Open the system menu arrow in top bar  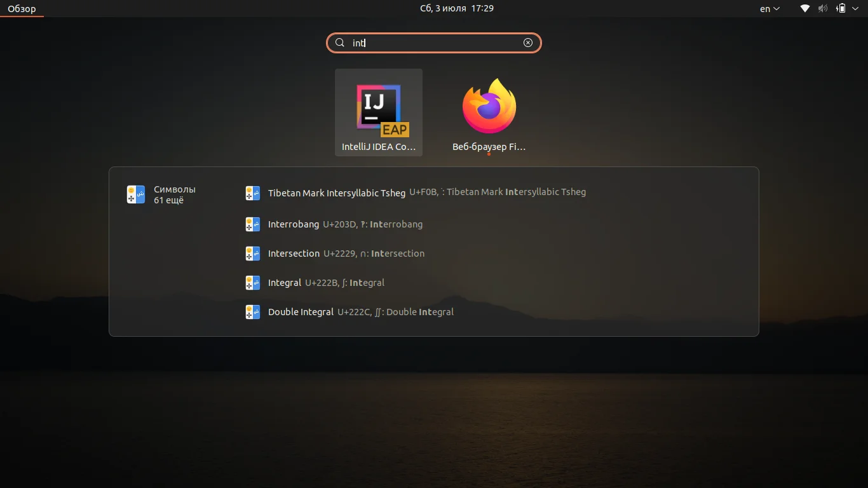click(855, 9)
